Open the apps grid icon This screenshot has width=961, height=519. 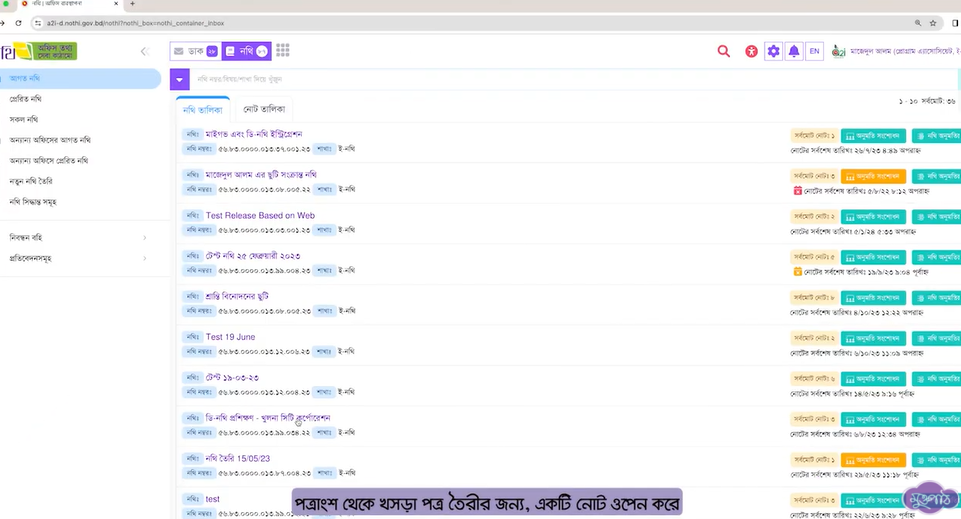283,51
